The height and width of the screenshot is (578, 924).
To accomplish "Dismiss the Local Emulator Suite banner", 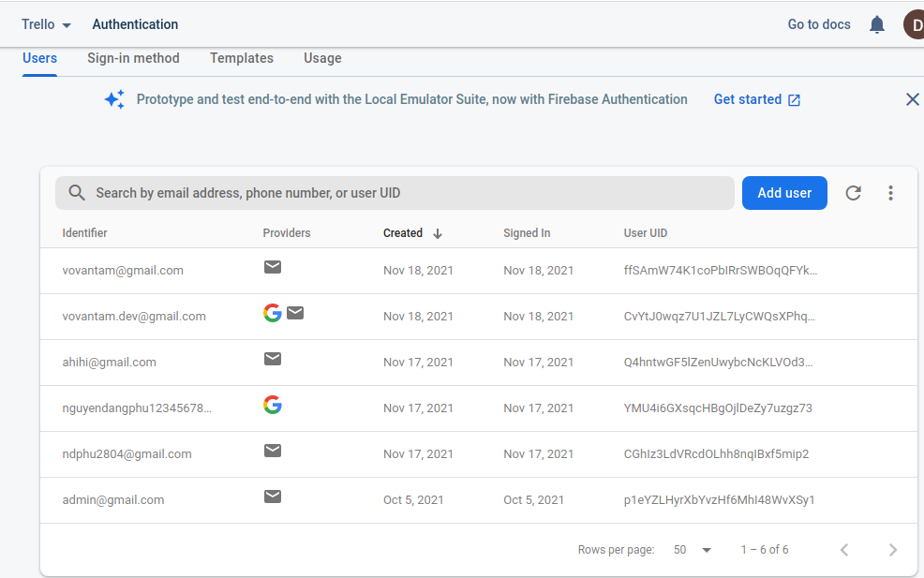I will 912,99.
